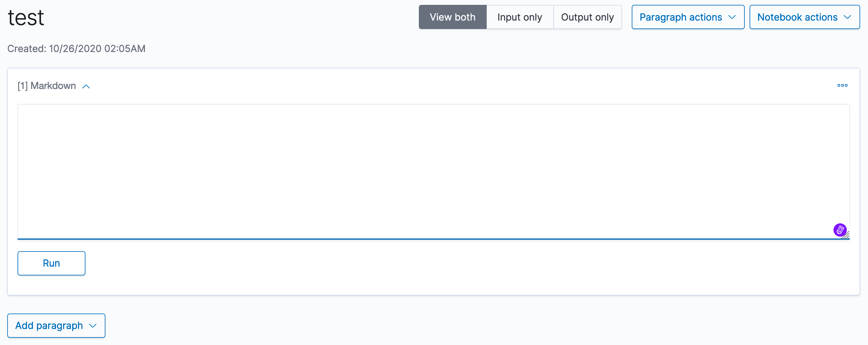Click the Created date timestamp text
868x345 pixels.
pos(77,49)
